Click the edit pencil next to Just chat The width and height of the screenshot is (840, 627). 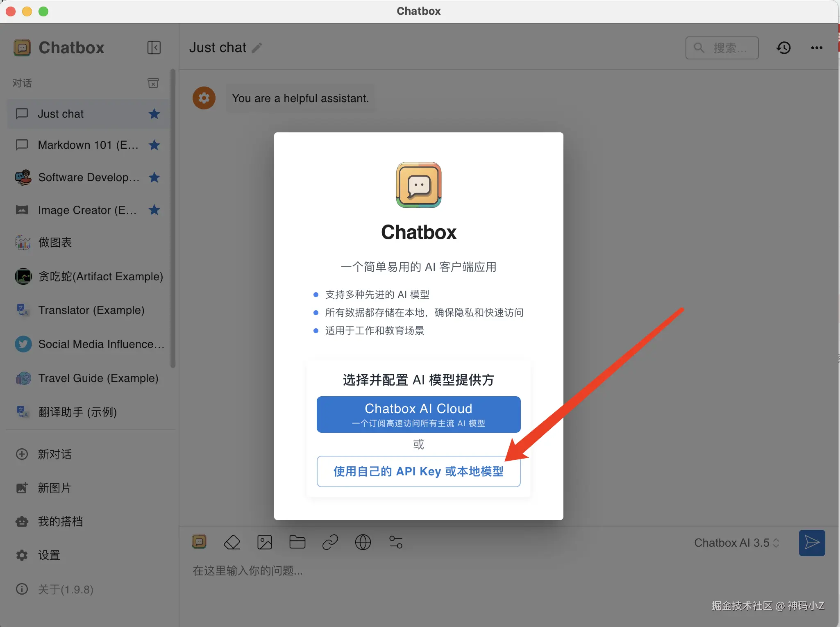coord(257,48)
